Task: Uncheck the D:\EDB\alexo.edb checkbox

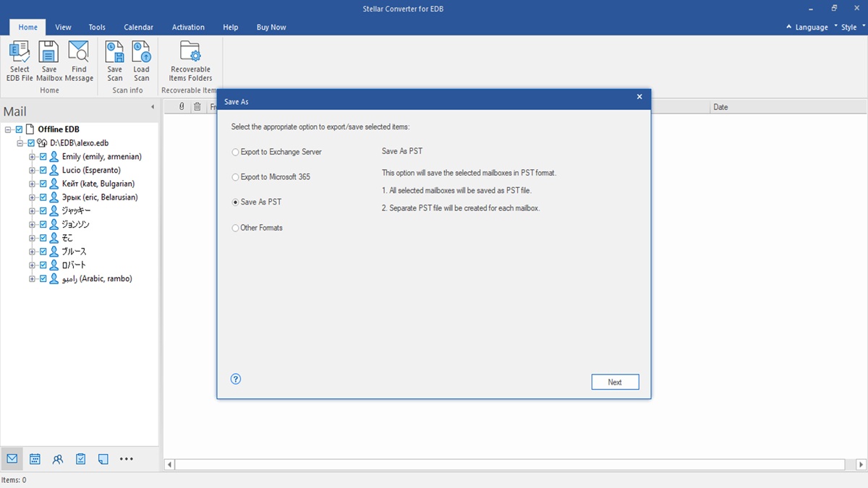Action: [x=31, y=143]
